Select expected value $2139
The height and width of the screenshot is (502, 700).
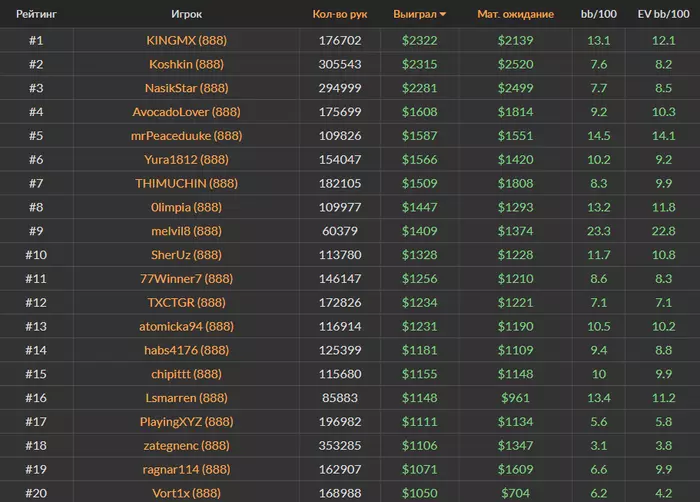coord(515,41)
